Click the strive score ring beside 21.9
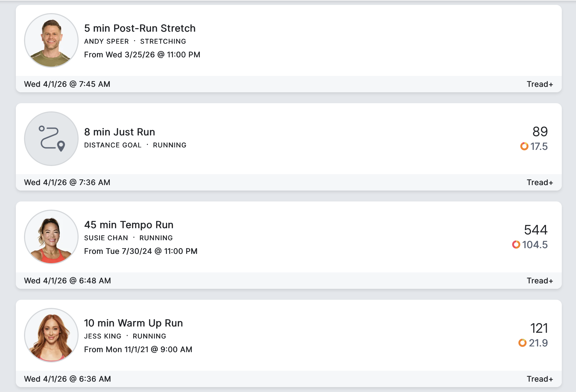Viewport: 576px width, 392px height. pyautogui.click(x=522, y=343)
